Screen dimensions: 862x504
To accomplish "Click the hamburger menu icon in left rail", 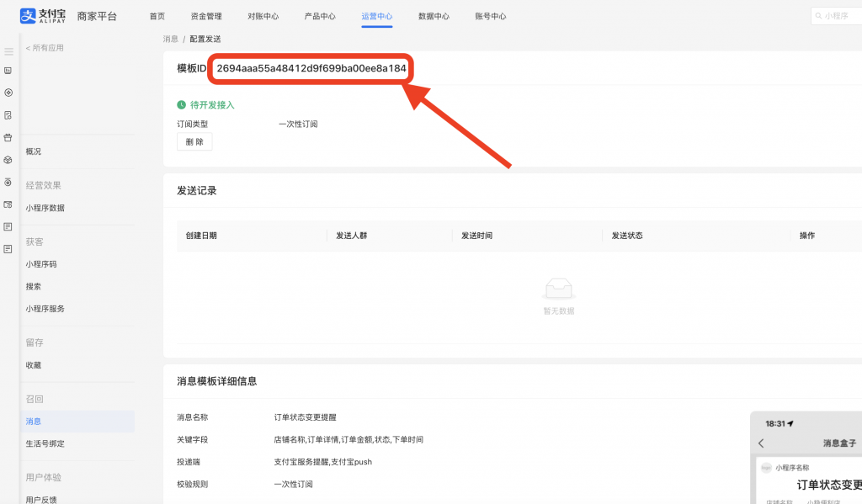I will 8,51.
